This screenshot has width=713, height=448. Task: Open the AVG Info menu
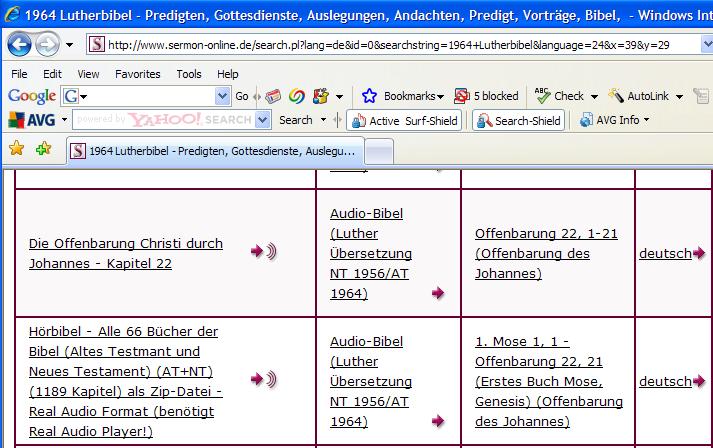click(x=614, y=120)
